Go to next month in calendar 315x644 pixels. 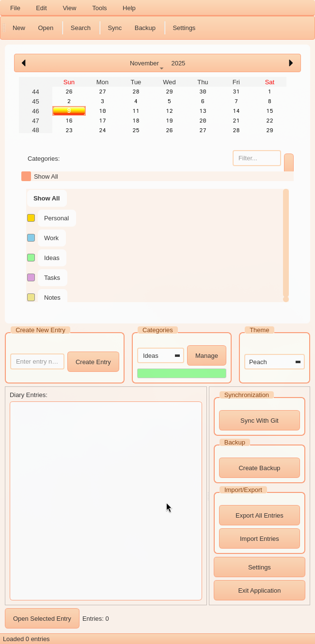[291, 63]
